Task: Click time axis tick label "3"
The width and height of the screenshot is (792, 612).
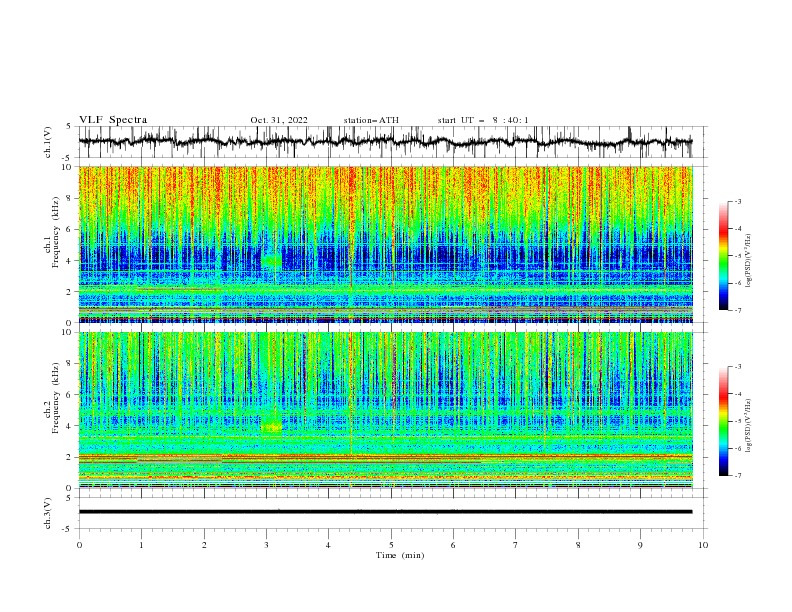Action: coord(266,545)
